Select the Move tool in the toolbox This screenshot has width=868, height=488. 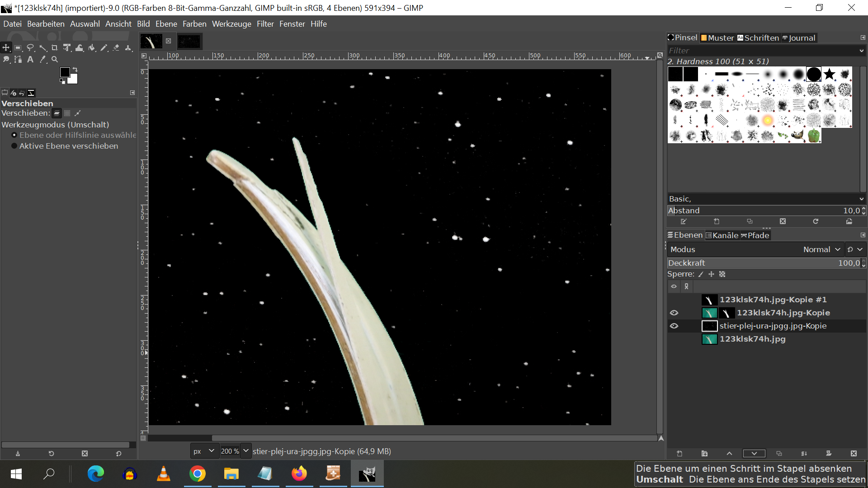(6, 47)
